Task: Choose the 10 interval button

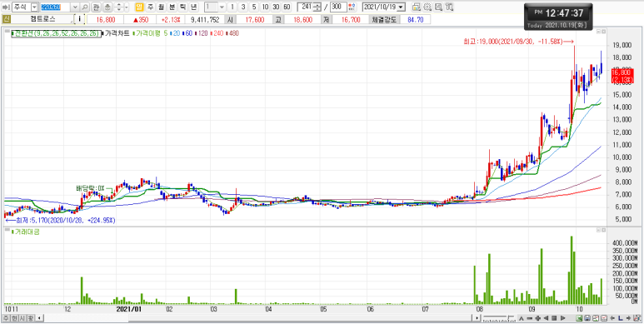Action: click(x=265, y=7)
